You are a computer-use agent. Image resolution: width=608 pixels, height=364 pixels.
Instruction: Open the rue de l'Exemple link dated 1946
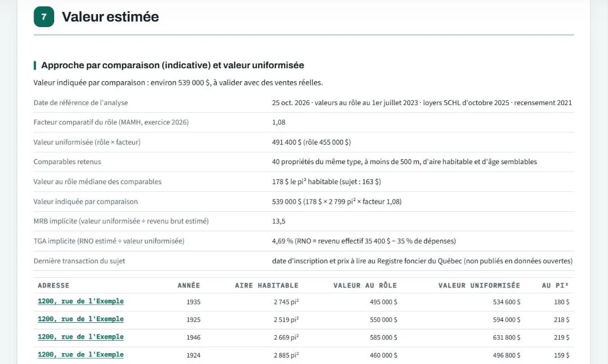click(81, 337)
